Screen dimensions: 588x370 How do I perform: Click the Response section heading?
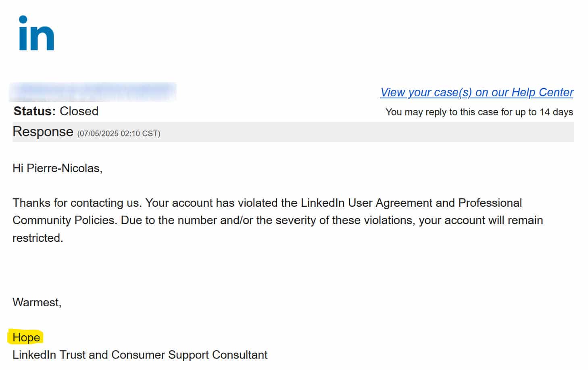tap(43, 132)
